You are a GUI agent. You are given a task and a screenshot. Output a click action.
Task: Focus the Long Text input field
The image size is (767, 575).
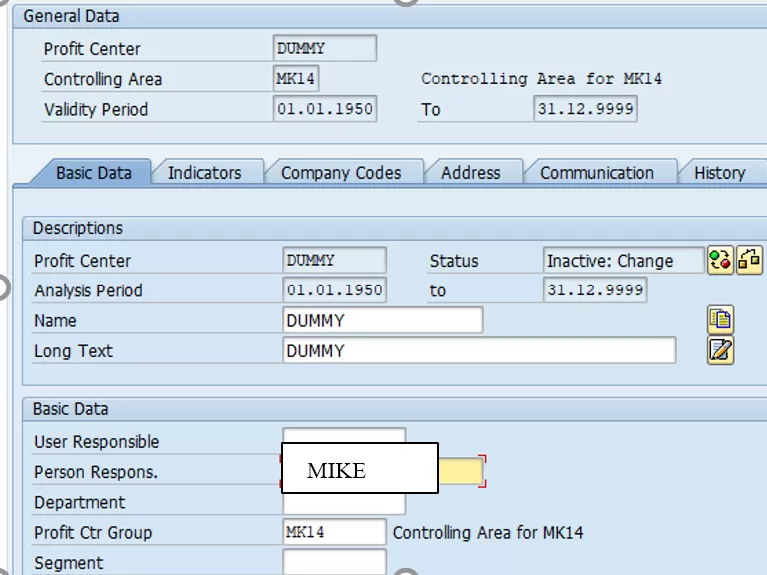(478, 351)
